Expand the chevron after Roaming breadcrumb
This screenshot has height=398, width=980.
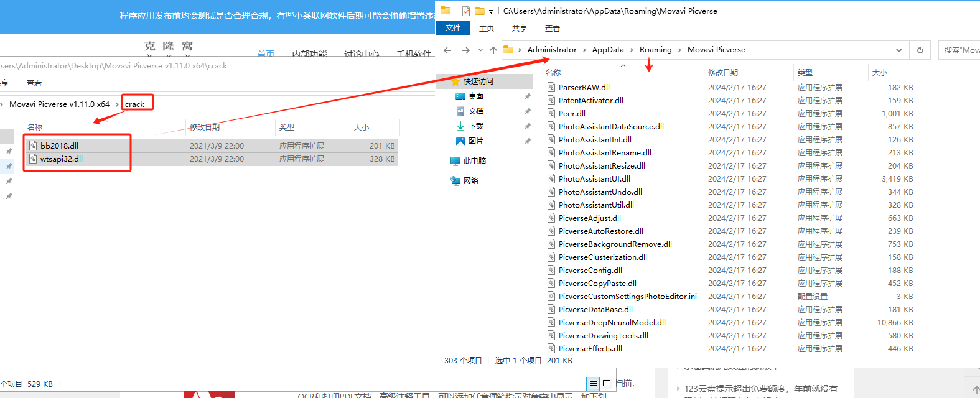[x=679, y=50]
